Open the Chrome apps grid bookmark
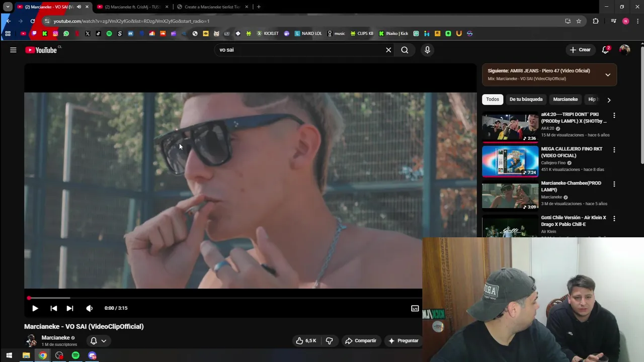Screen dimensions: 644x362 pos(8,34)
